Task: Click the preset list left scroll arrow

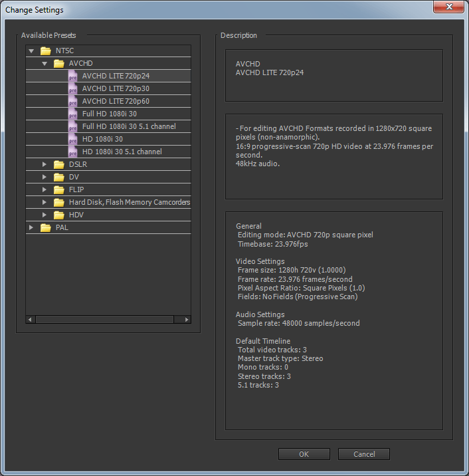Action: coord(30,319)
